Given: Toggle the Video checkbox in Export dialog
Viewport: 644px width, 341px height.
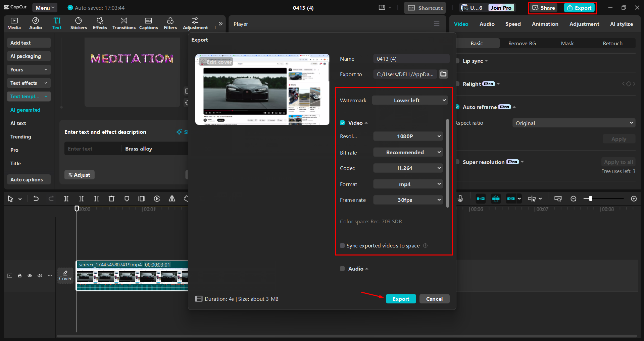Looking at the screenshot, I should click(x=342, y=123).
